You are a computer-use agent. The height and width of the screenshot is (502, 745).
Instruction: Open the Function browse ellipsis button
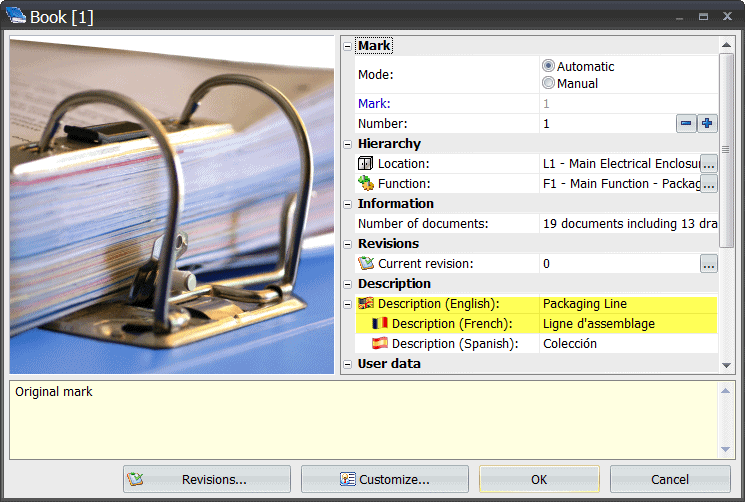(x=708, y=184)
